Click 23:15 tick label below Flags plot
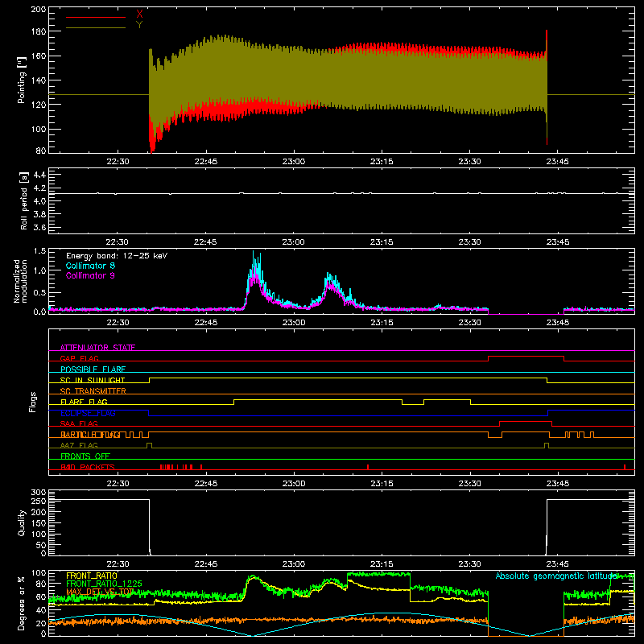The image size is (644, 644). point(382,484)
